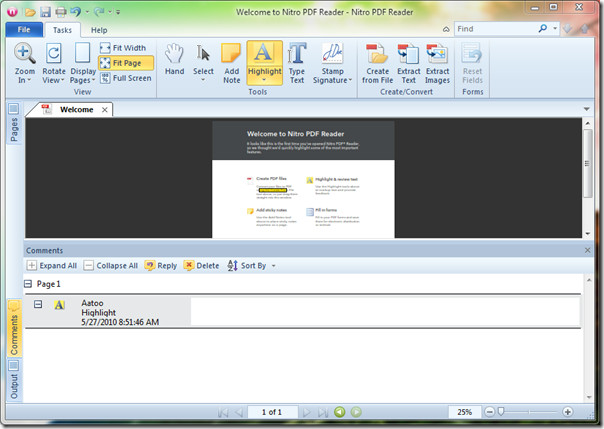Click the Print icon in quick access toolbar

[61, 12]
